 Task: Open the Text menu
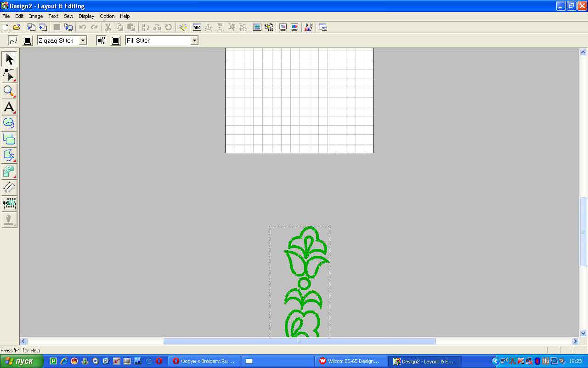coord(53,16)
